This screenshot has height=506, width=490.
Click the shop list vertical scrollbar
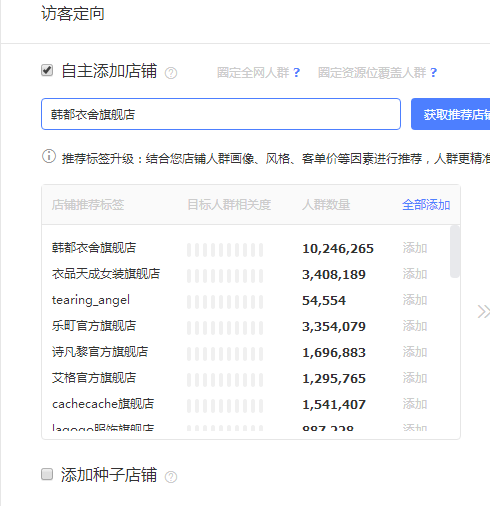click(x=455, y=252)
